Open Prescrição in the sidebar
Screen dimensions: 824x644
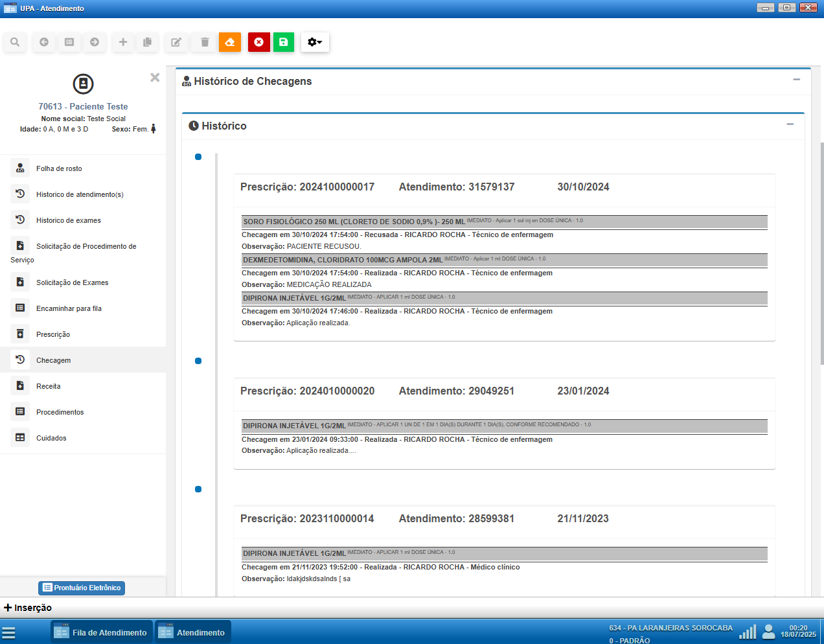[x=53, y=334]
